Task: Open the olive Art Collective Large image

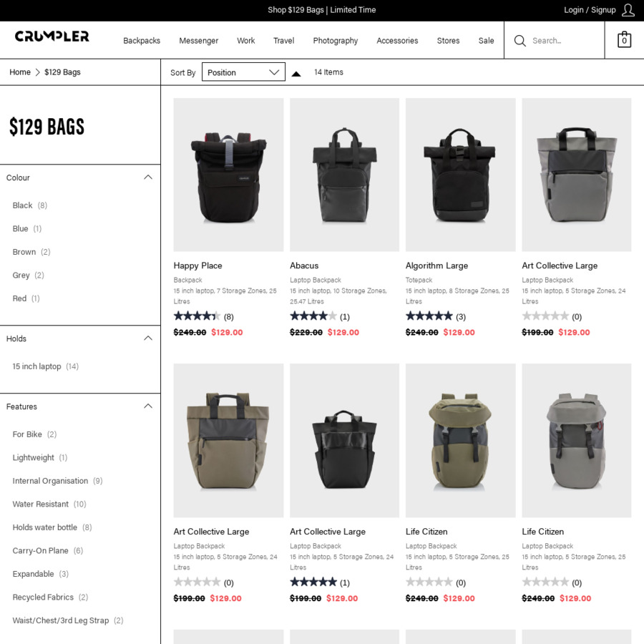Action: pyautogui.click(x=228, y=440)
